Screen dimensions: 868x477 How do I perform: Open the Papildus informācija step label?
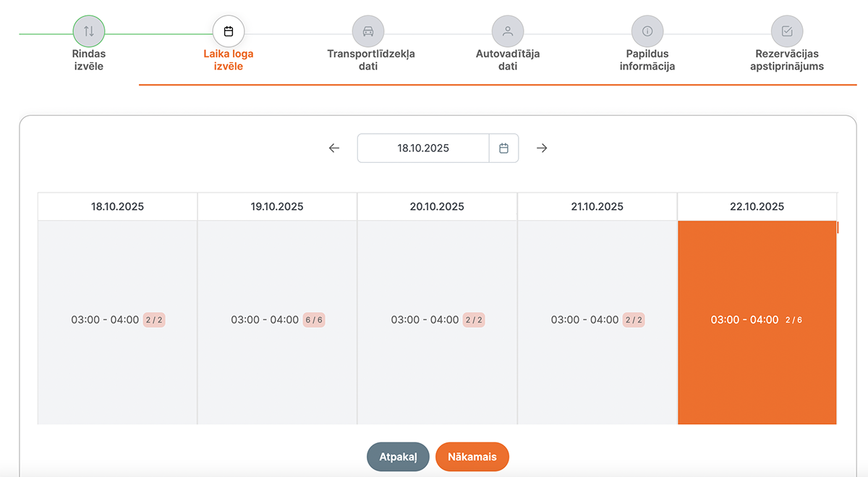[x=647, y=60]
